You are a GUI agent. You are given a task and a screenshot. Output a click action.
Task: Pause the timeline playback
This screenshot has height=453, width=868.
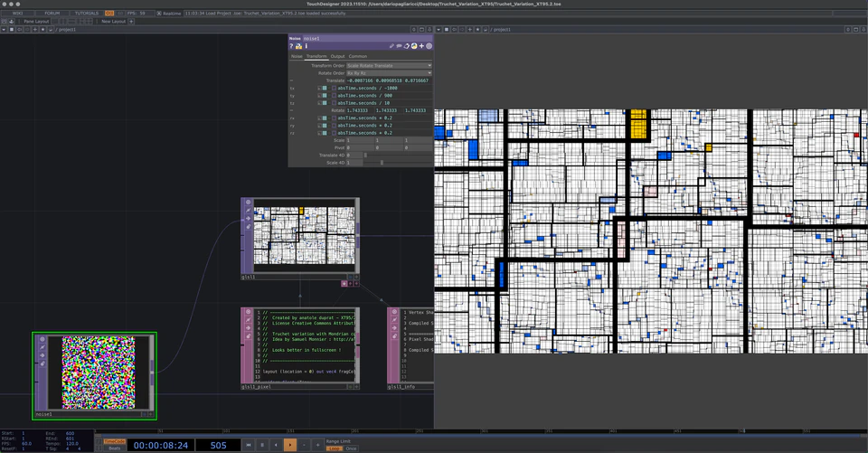[x=262, y=445]
